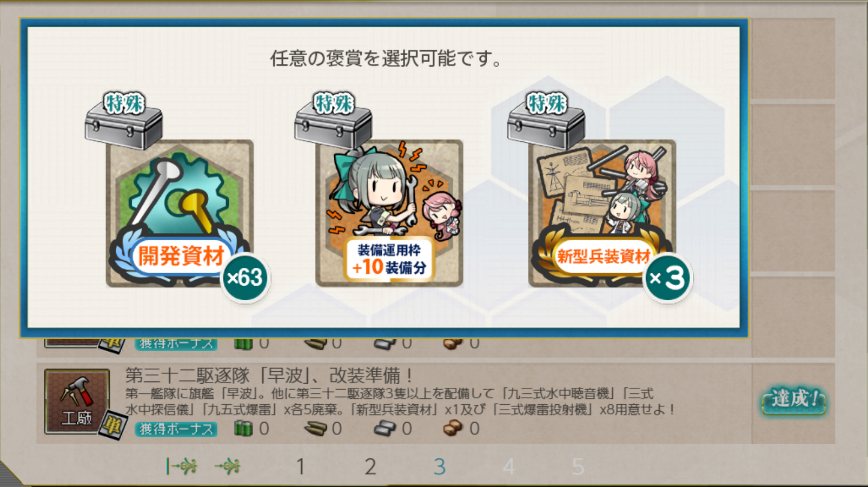Click the toolbox icon above 装備運用枠
This screenshot has width=868, height=487.
coord(333,121)
